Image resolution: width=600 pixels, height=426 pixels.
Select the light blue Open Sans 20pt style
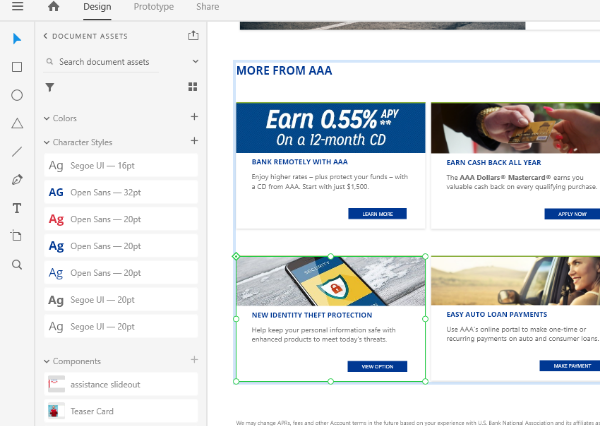[121, 273]
